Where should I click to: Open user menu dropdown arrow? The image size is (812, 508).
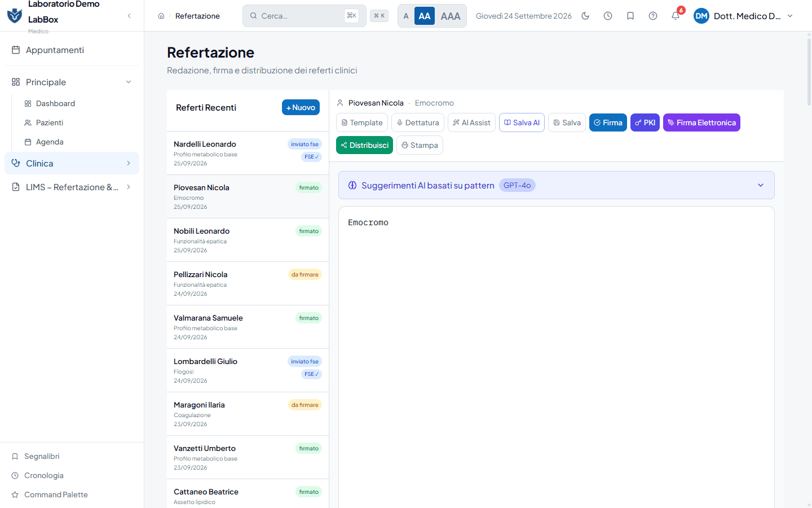[790, 16]
